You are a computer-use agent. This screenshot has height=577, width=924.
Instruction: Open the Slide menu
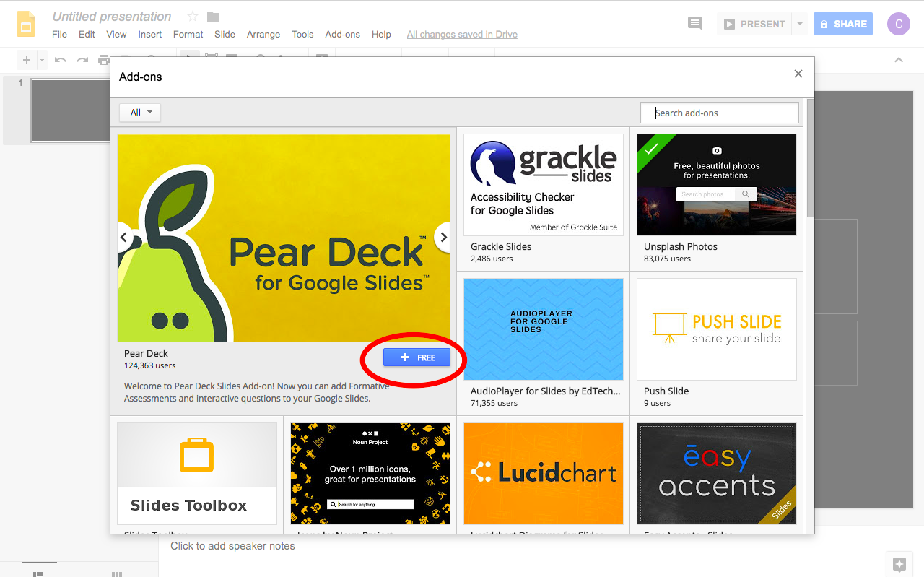225,34
